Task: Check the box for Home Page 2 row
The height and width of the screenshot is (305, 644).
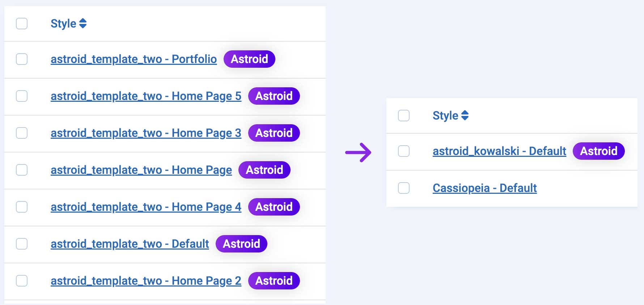Action: pos(22,281)
